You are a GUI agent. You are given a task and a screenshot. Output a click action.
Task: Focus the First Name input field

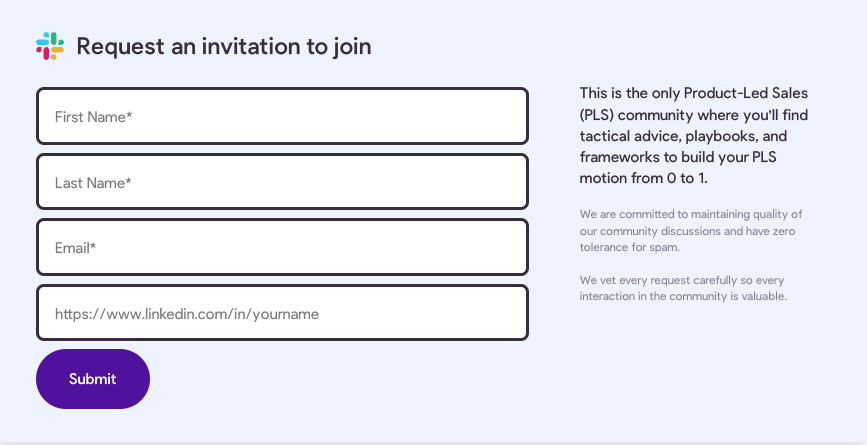(282, 116)
